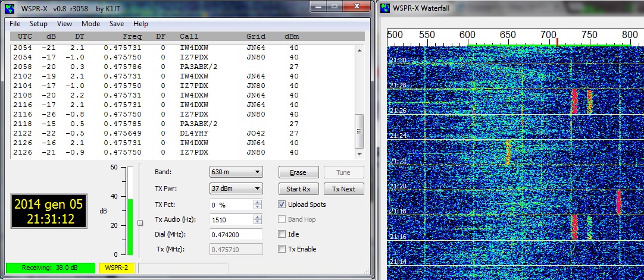Click the disabled Tx (MHz) field 0.475710

pyautogui.click(x=236, y=249)
